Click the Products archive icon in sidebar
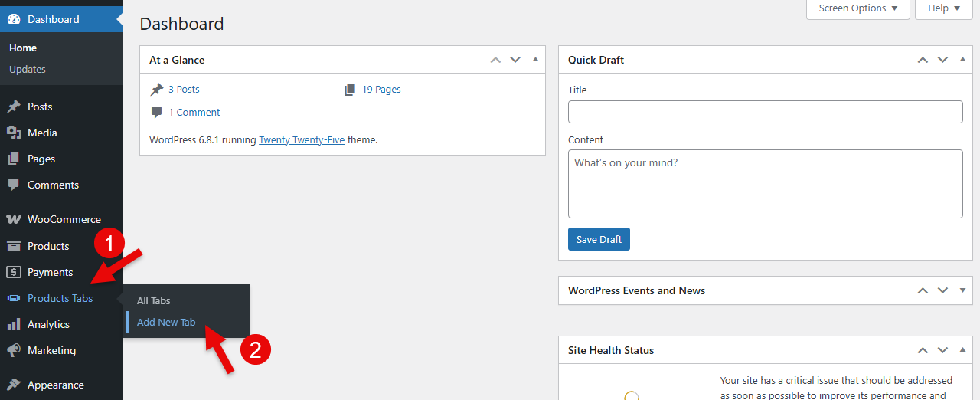The image size is (980, 400). (x=14, y=246)
